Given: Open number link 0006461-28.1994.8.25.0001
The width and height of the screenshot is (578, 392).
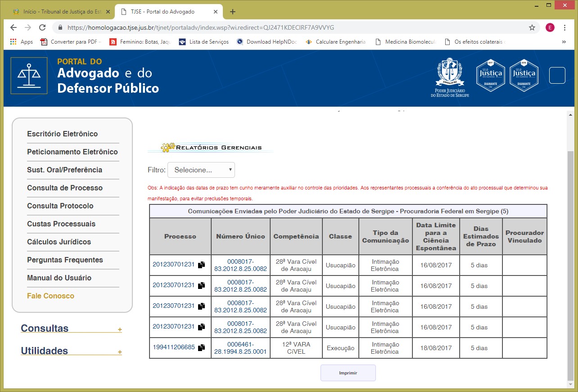Looking at the screenshot, I should (240, 348).
